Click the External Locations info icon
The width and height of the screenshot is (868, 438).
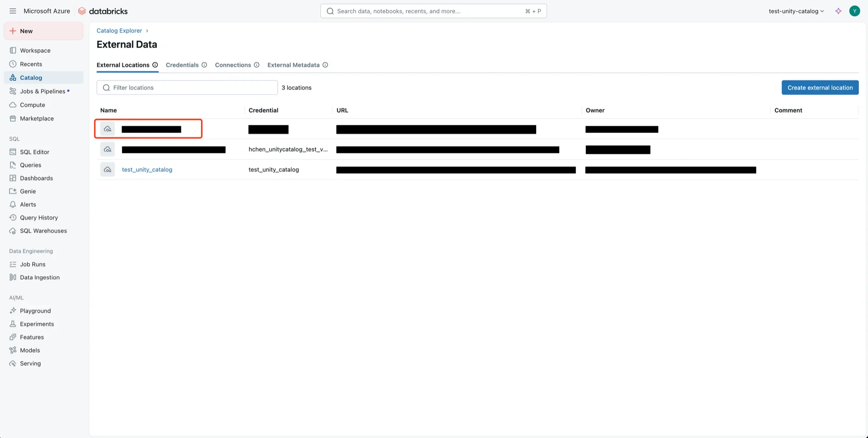click(x=155, y=65)
